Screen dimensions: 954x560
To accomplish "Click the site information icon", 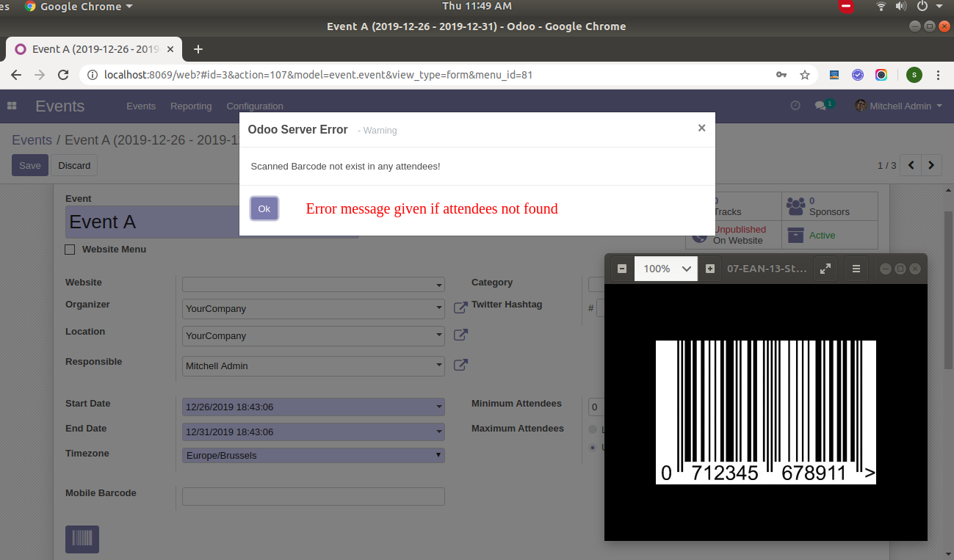I will point(92,75).
